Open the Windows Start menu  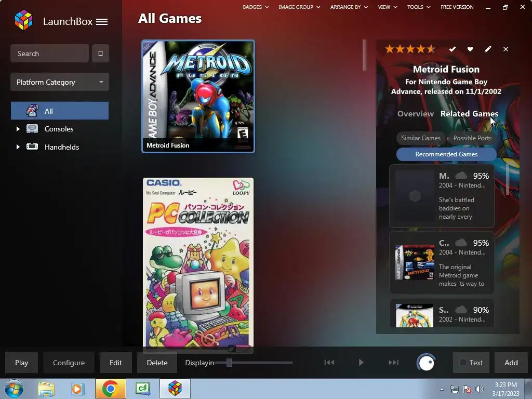pyautogui.click(x=14, y=389)
